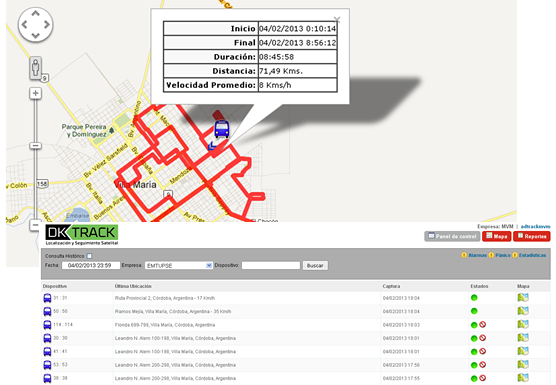
Task: Open map icon for device 31
Action: pyautogui.click(x=523, y=297)
